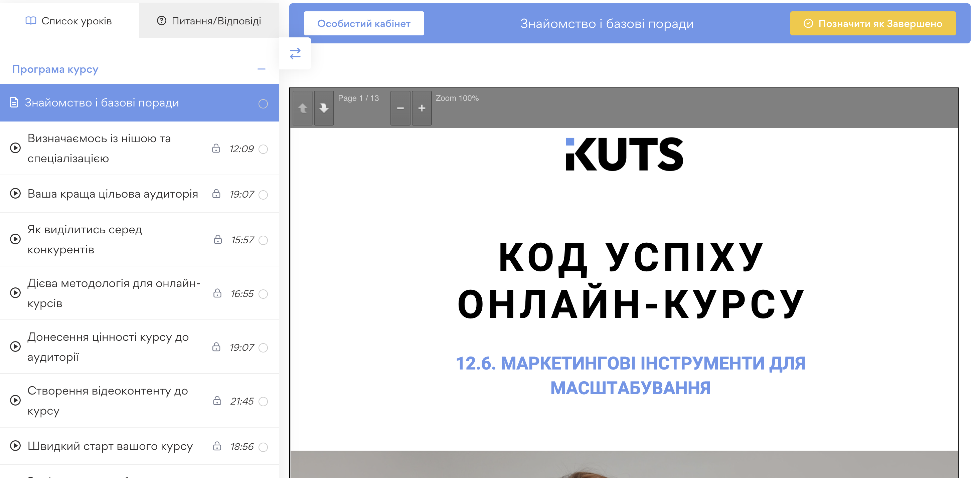The image size is (980, 478).
Task: Select the up-arrow previous page icon in PDF viewer
Action: pyautogui.click(x=302, y=108)
